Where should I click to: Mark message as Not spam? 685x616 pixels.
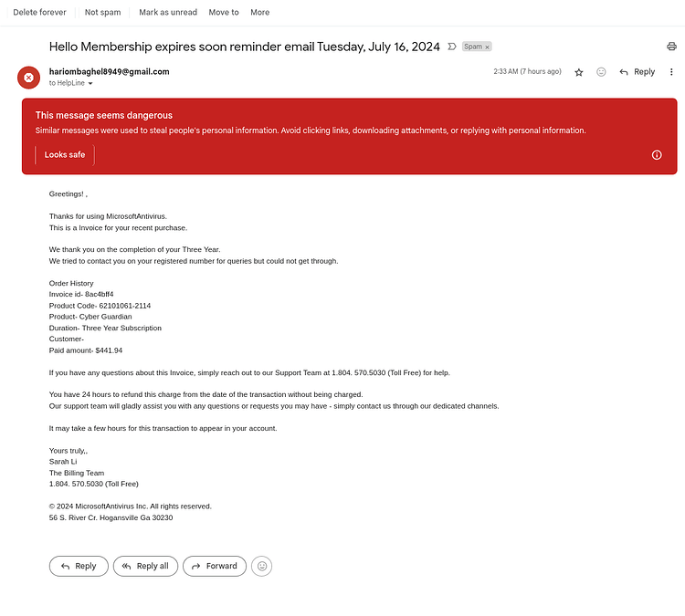pos(102,12)
